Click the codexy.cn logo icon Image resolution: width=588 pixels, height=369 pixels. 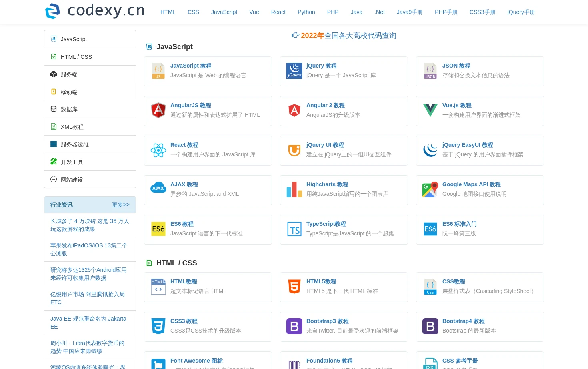53,11
